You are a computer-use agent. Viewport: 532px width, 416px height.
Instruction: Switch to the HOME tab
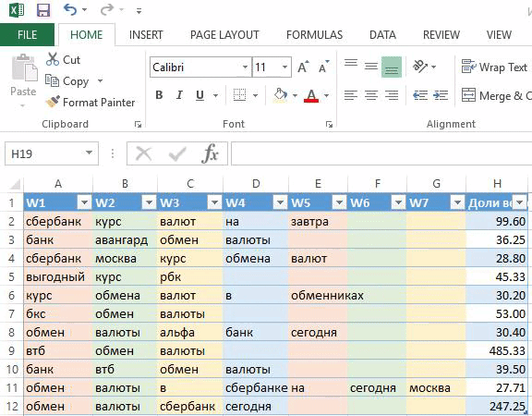[x=86, y=34]
